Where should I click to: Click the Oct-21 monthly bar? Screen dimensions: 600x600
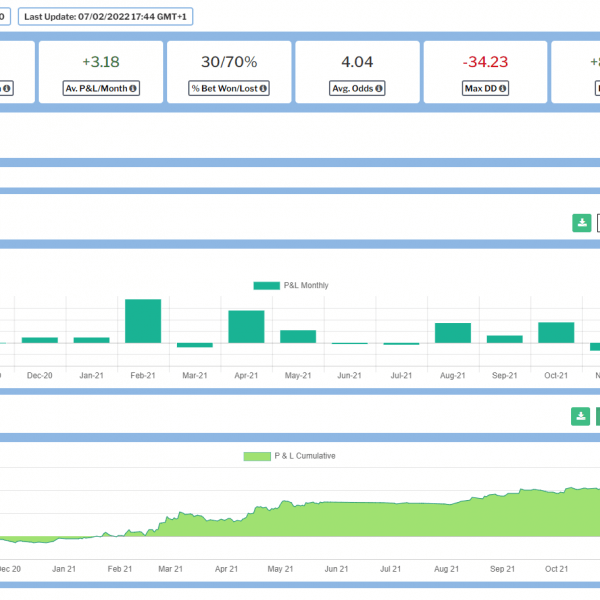[556, 333]
